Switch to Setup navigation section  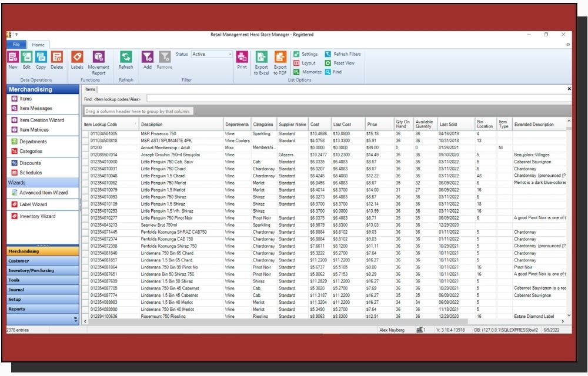click(43, 300)
